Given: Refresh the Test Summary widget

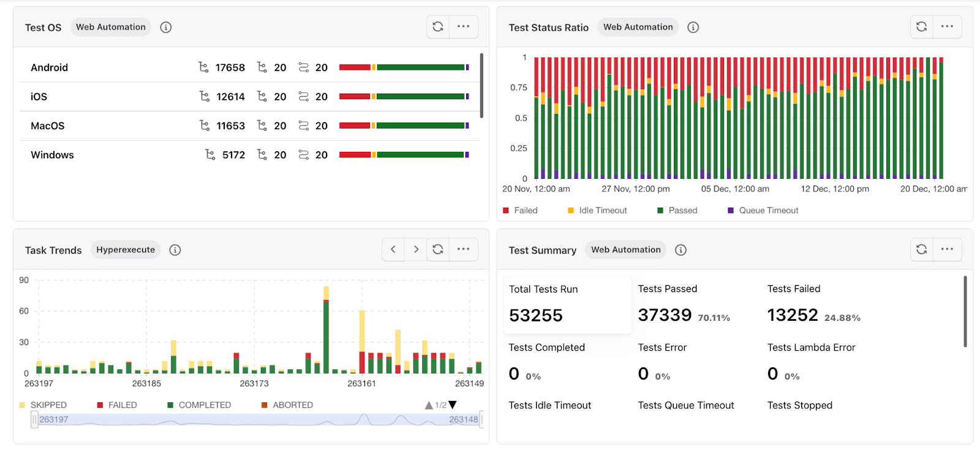Looking at the screenshot, I should point(921,249).
